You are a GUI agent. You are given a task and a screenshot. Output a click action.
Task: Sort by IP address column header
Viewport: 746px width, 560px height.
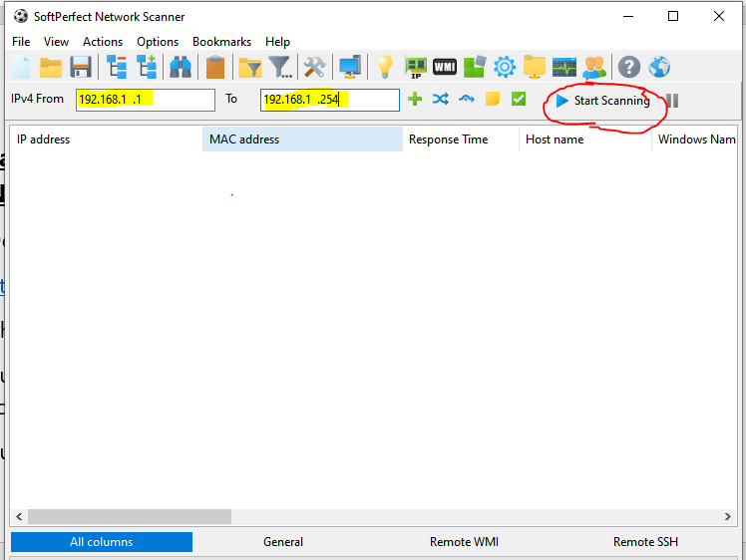[x=106, y=140]
